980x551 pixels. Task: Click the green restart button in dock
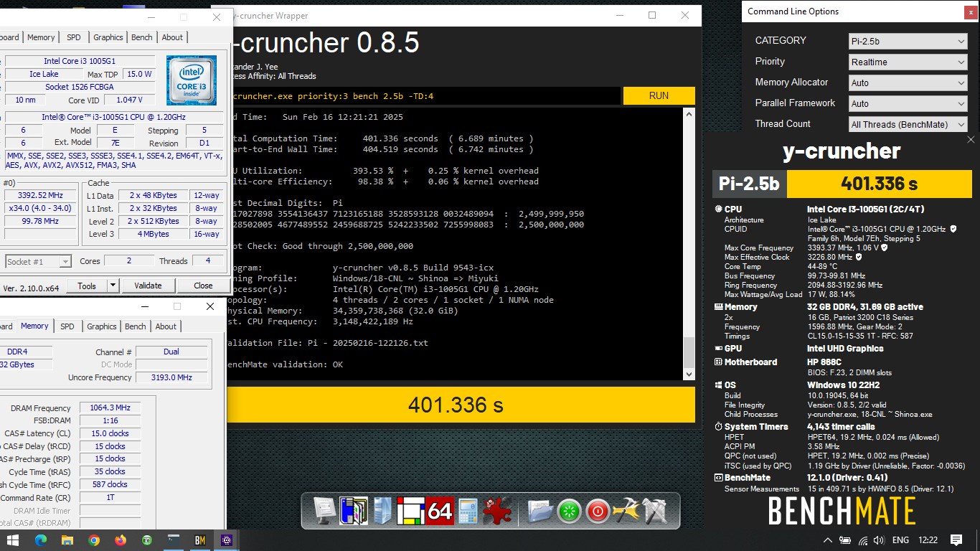[x=569, y=512]
